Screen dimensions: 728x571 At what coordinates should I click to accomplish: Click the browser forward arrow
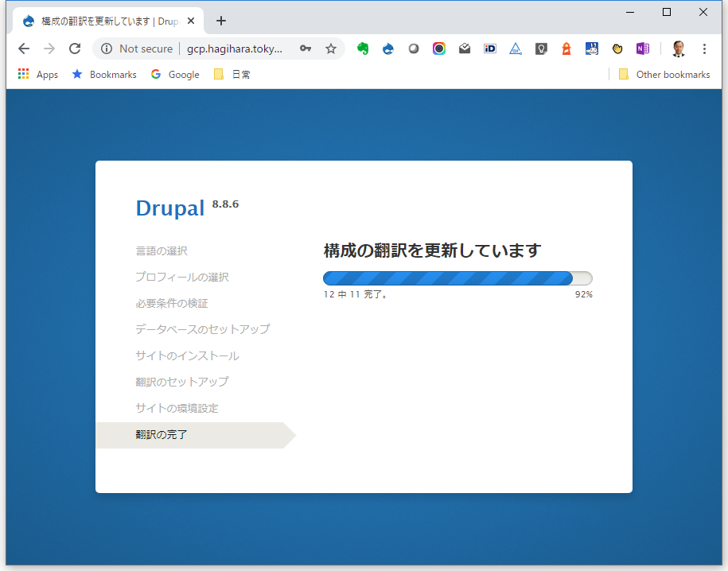(49, 49)
